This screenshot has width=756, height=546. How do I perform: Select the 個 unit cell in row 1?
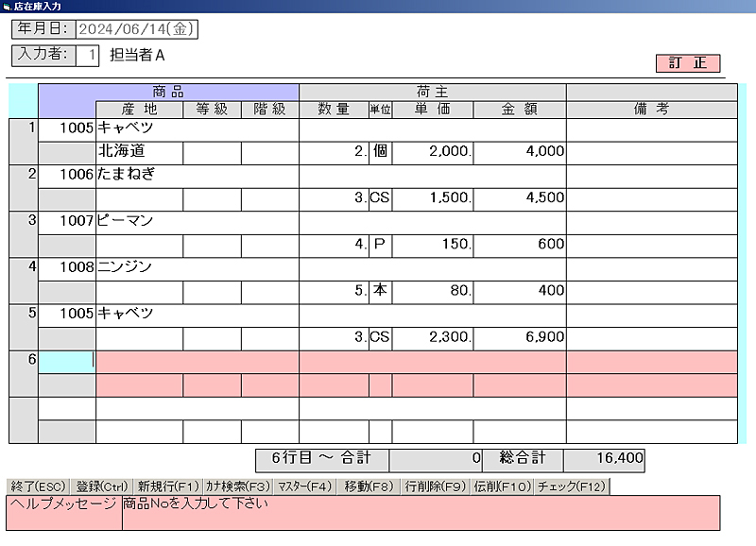[380, 151]
